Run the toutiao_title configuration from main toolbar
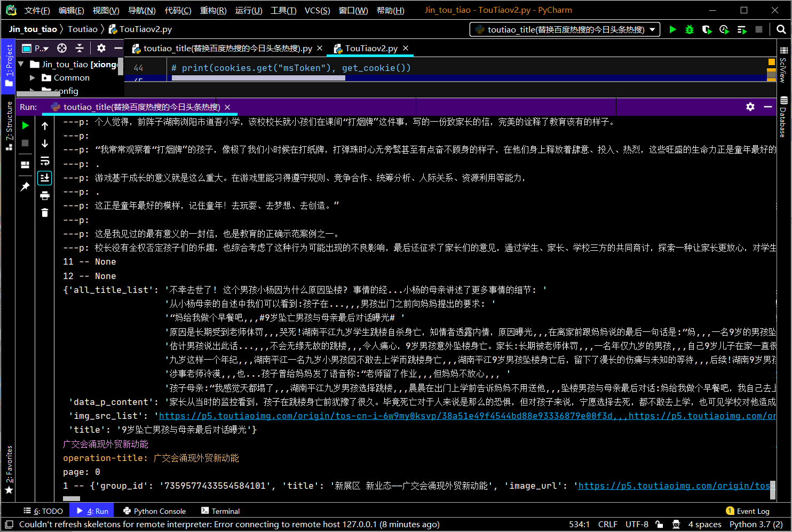The height and width of the screenshot is (532, 792). click(x=672, y=30)
